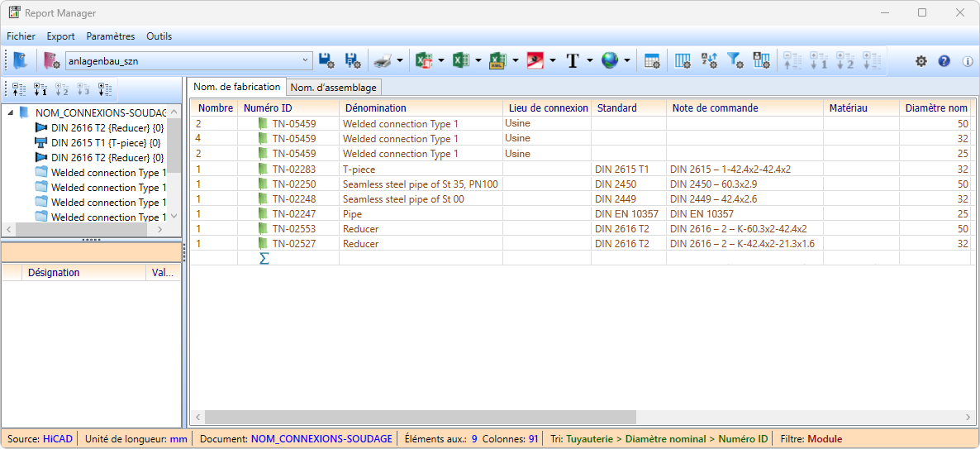Click the filter settings funnel icon
Viewport: 980px width, 449px height.
[x=735, y=60]
